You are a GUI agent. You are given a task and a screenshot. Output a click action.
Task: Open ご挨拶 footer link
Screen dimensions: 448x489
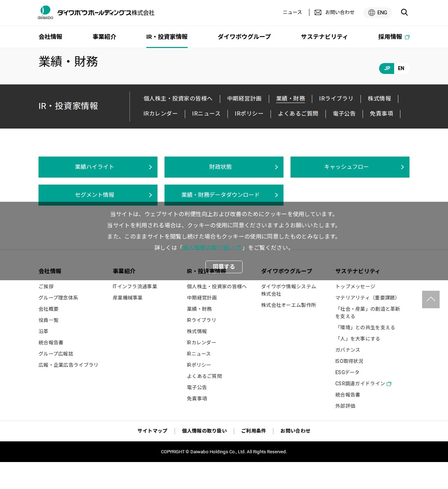pyautogui.click(x=46, y=287)
